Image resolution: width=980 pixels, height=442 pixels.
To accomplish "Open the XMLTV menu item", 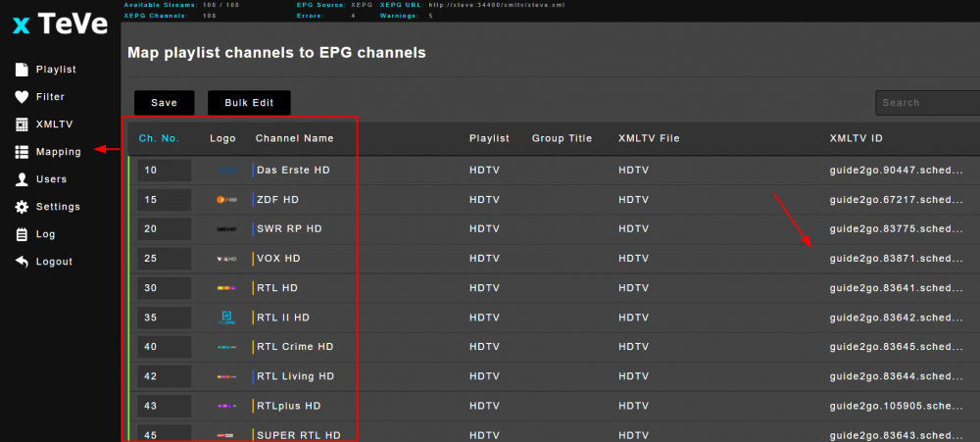I will point(54,124).
